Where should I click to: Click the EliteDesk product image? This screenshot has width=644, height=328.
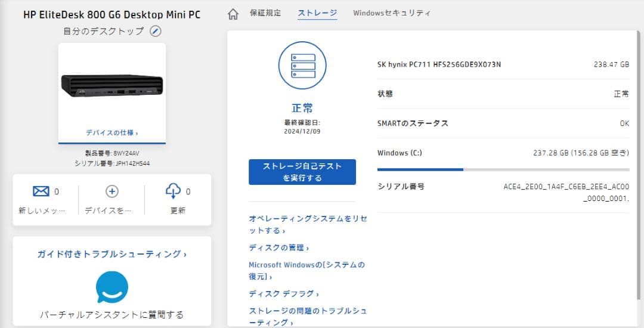pos(112,85)
